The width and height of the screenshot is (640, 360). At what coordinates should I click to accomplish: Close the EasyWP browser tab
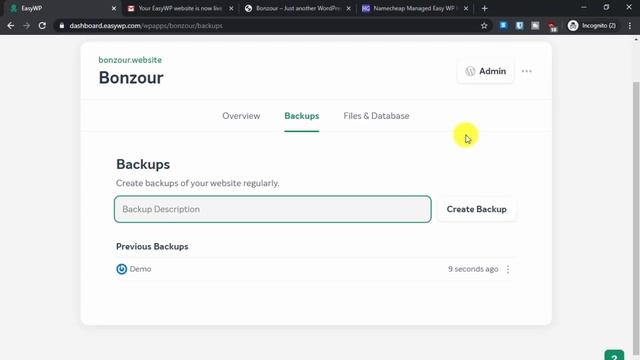point(114,8)
